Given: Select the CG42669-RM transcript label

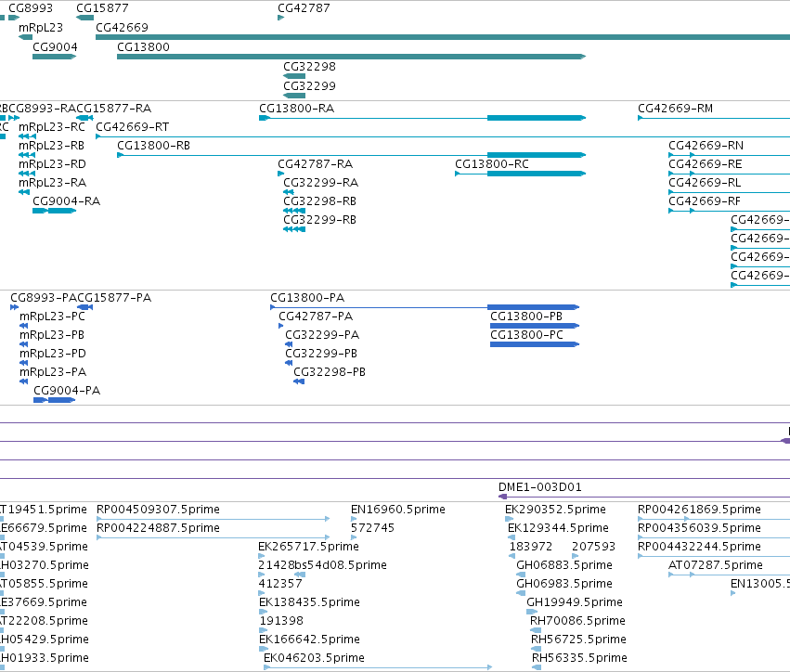Looking at the screenshot, I should pos(676,109).
